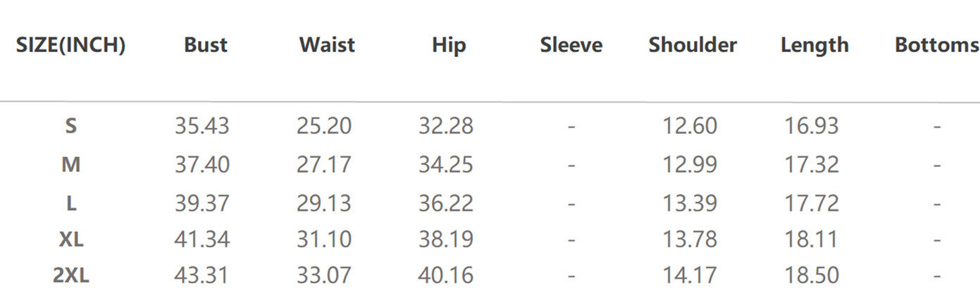Select the Hip column header
Image resolution: width=980 pixels, height=308 pixels.
(x=449, y=46)
